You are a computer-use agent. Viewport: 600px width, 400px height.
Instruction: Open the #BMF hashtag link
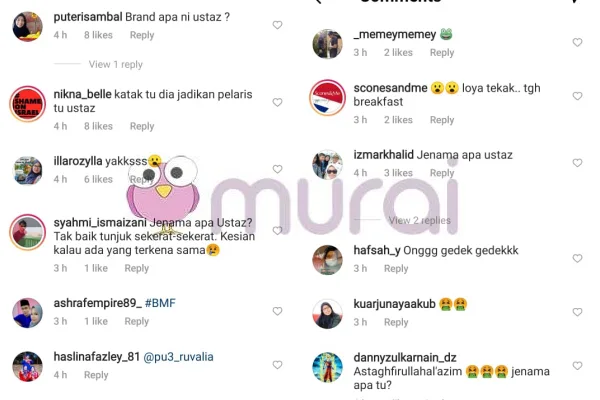click(160, 303)
